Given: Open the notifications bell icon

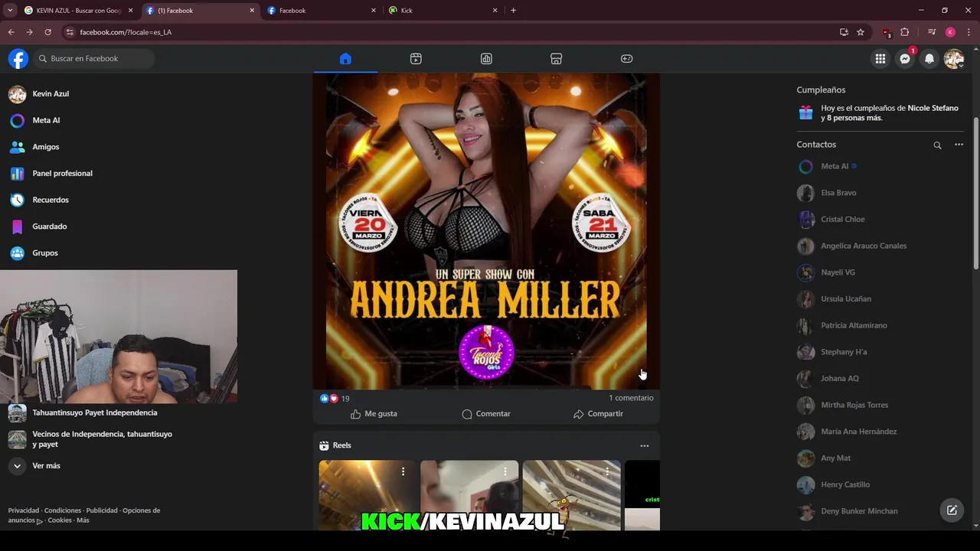Looking at the screenshot, I should tap(929, 59).
